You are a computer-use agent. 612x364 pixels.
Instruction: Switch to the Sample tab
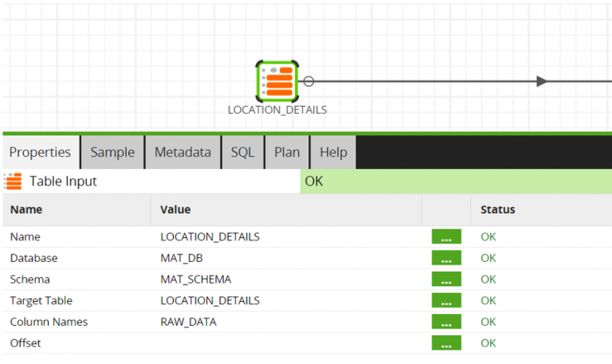[112, 152]
